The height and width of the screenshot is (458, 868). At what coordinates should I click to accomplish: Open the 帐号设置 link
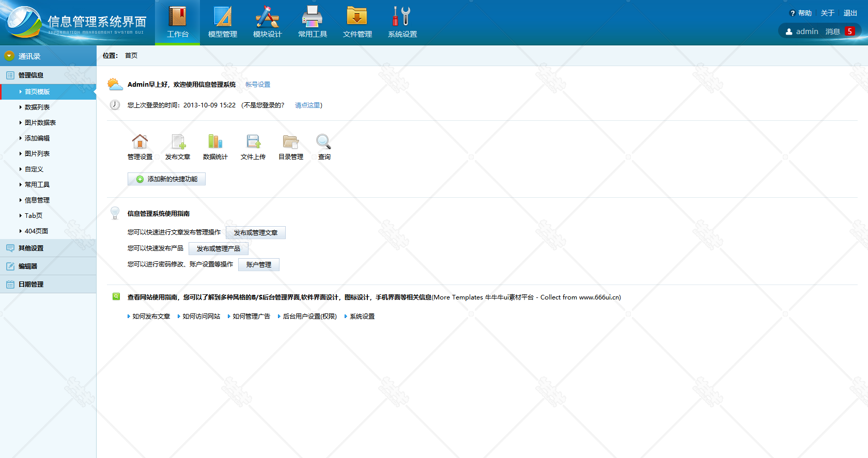(258, 85)
